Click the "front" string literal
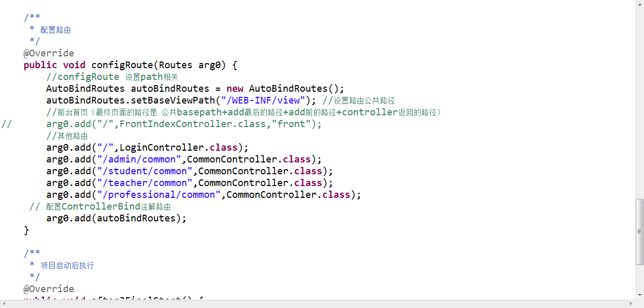Viewport: 644px width, 308px height. point(291,124)
